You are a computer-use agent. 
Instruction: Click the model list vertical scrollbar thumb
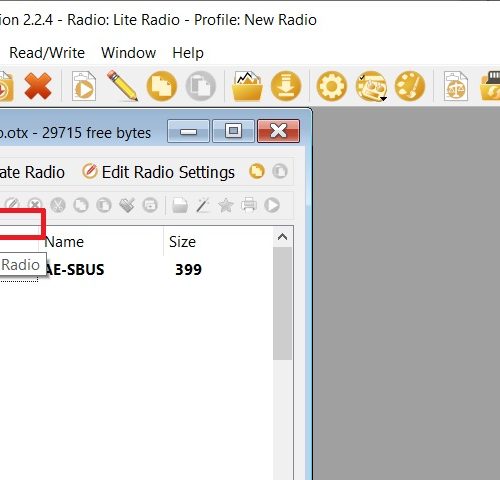282,303
